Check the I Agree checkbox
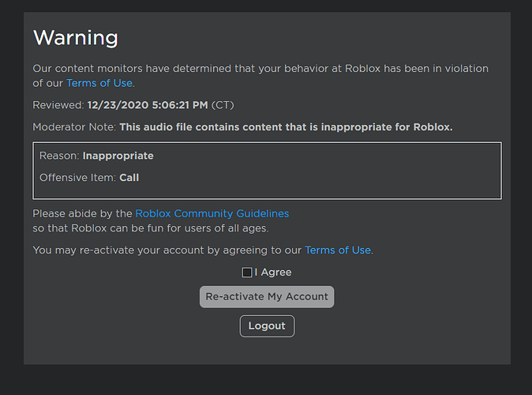This screenshot has width=532, height=395. click(247, 273)
